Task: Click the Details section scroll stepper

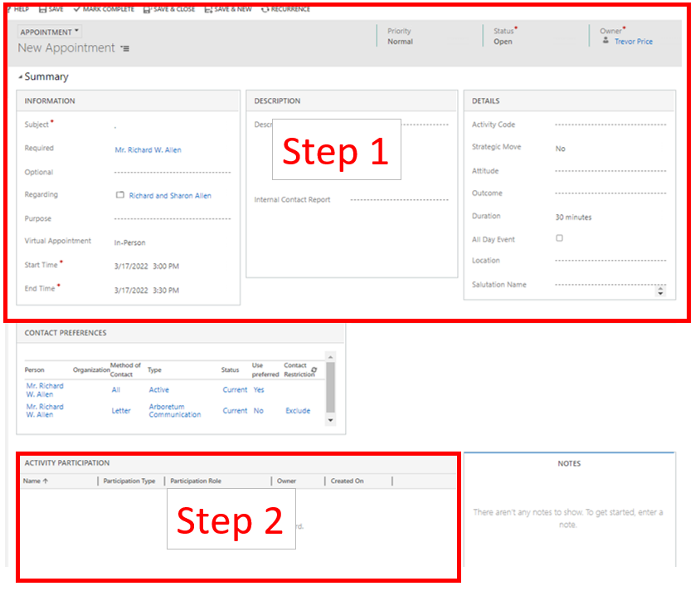Action: click(661, 291)
